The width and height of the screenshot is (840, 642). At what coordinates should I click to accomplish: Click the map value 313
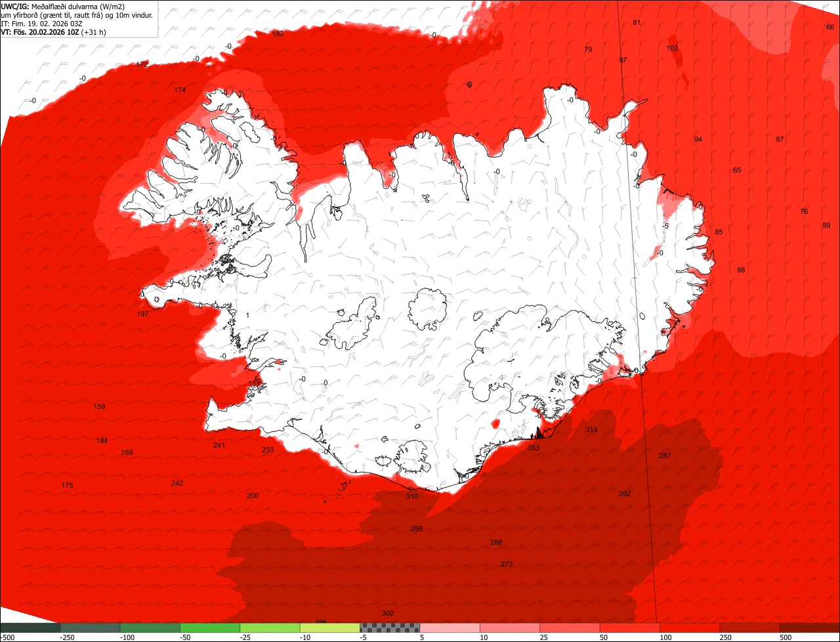click(x=591, y=429)
